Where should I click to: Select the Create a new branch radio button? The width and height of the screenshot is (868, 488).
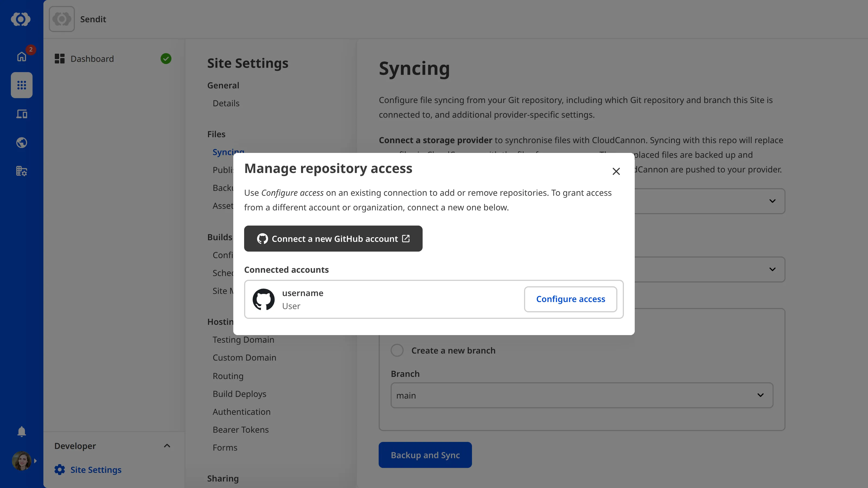point(397,350)
